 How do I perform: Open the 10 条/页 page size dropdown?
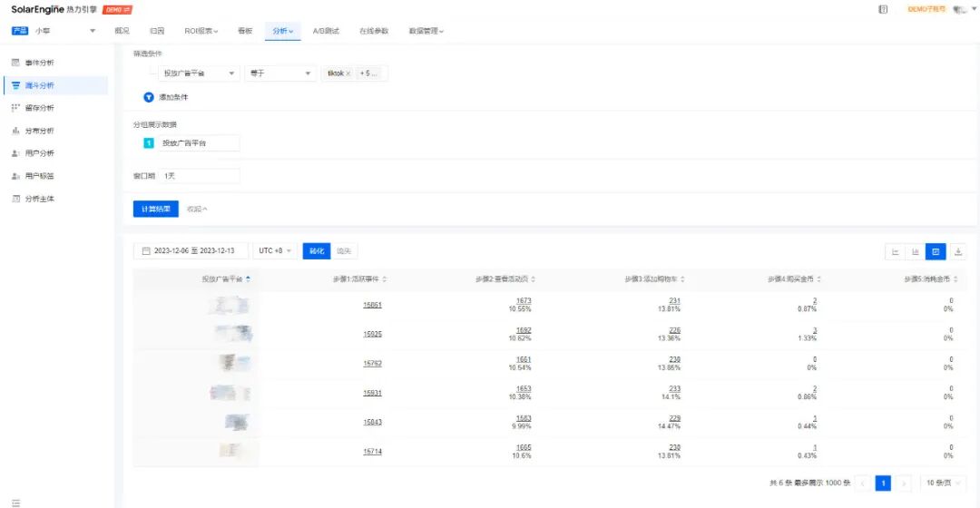(943, 483)
